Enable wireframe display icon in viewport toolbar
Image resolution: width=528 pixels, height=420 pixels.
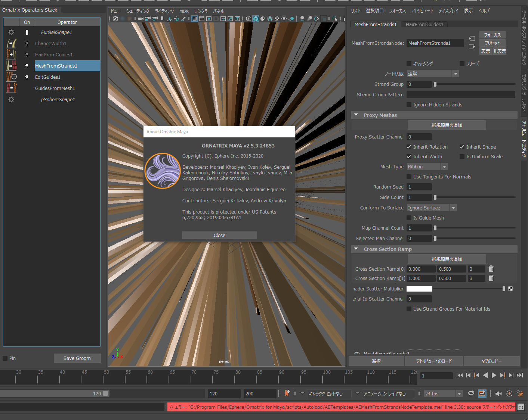click(248, 19)
